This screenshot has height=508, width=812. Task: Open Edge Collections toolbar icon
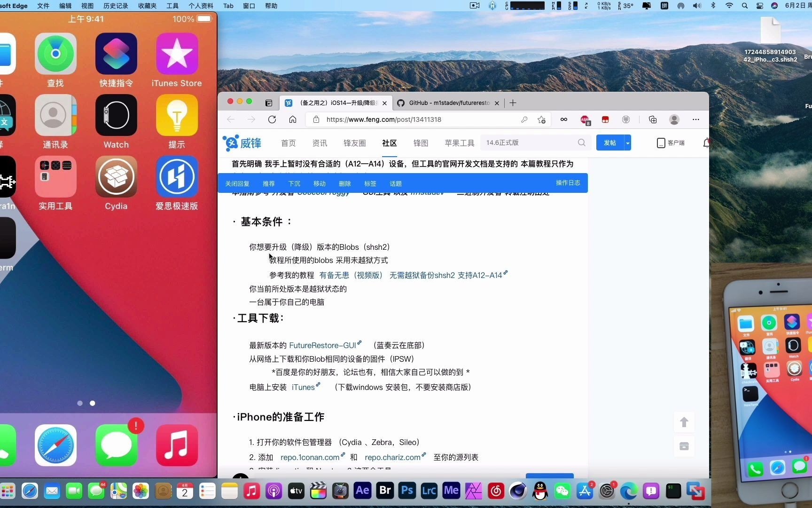click(653, 119)
